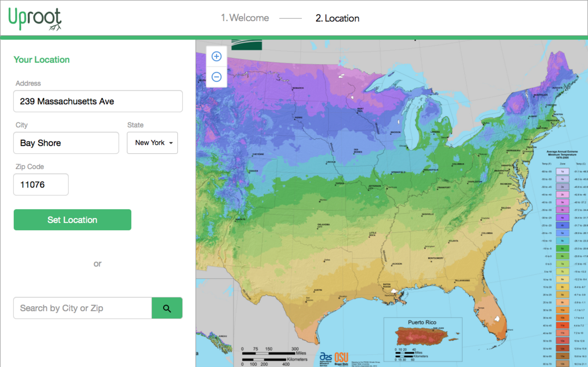Click the zone 6a color swatch in the legend
The height and width of the screenshot is (367, 588).
563,248
